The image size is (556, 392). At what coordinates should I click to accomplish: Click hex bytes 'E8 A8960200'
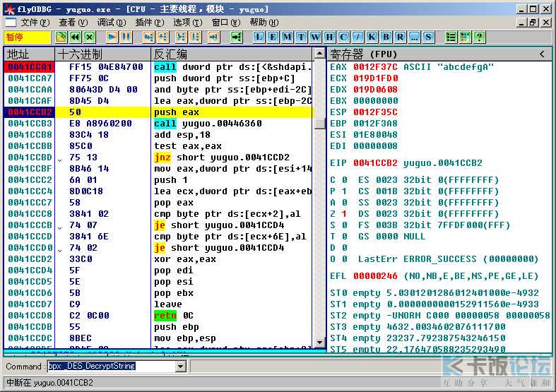coord(100,124)
